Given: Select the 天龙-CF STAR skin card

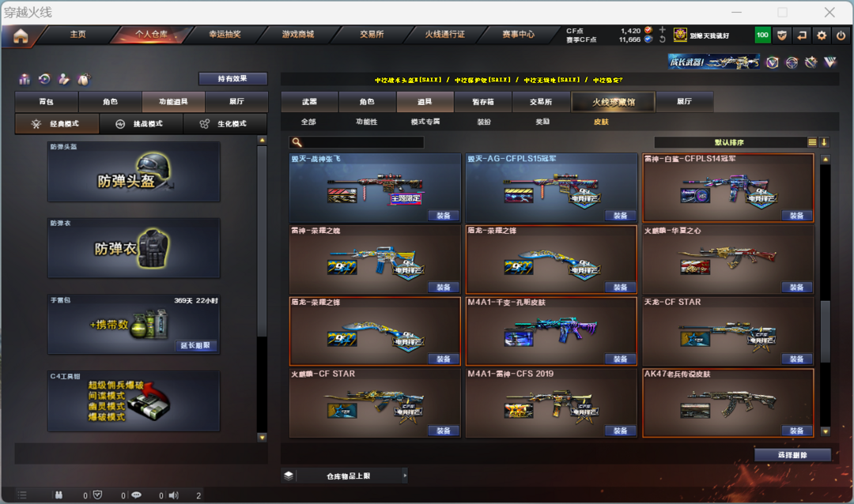Looking at the screenshot, I should point(728,332).
